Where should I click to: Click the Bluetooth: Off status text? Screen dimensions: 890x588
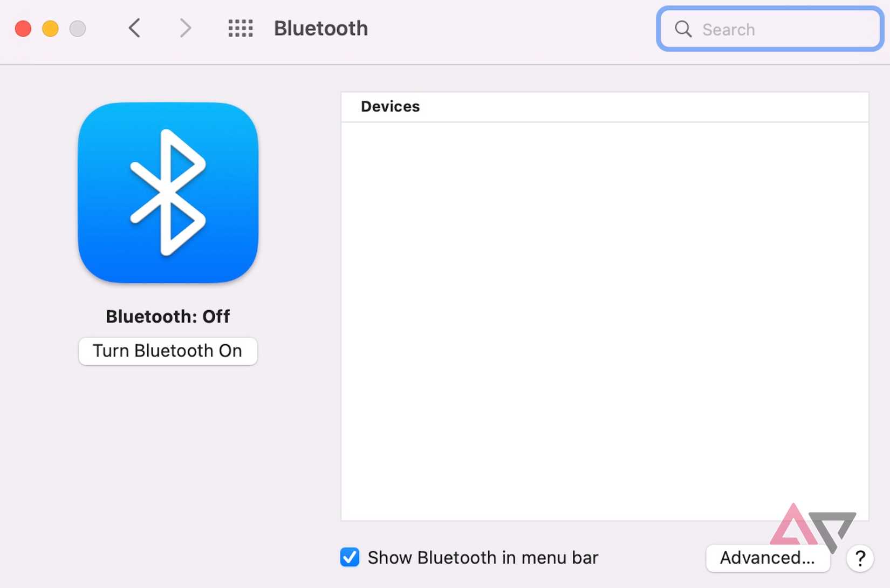click(168, 316)
